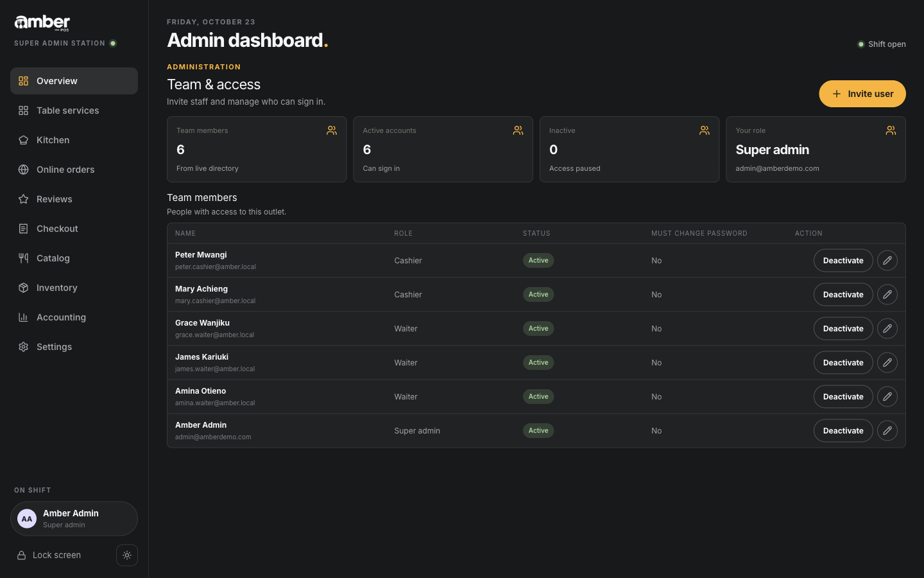Edit Amina Otieno with the pencil icon
The image size is (924, 578).
pyautogui.click(x=887, y=397)
